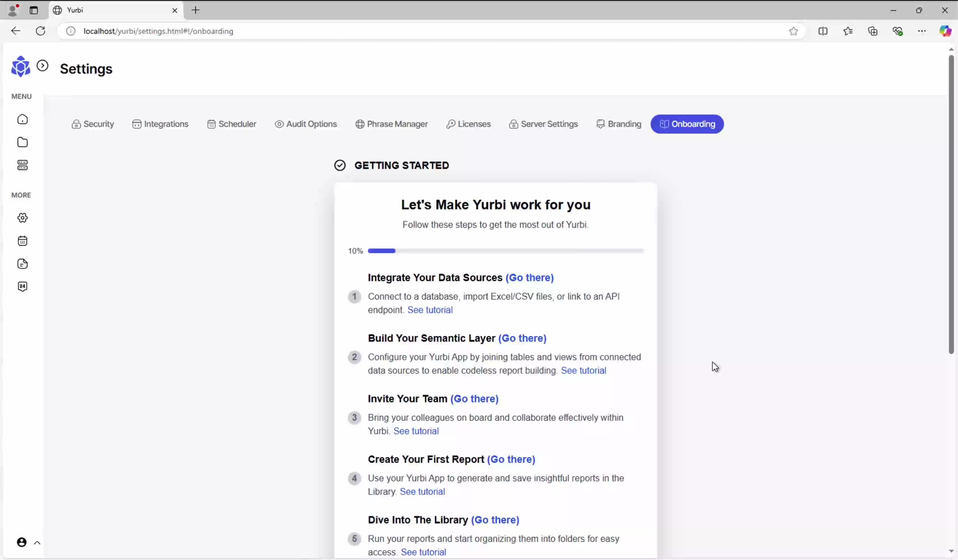Image resolution: width=958 pixels, height=560 pixels.
Task: Open See tutorial for Invite Your Team
Action: tap(416, 431)
